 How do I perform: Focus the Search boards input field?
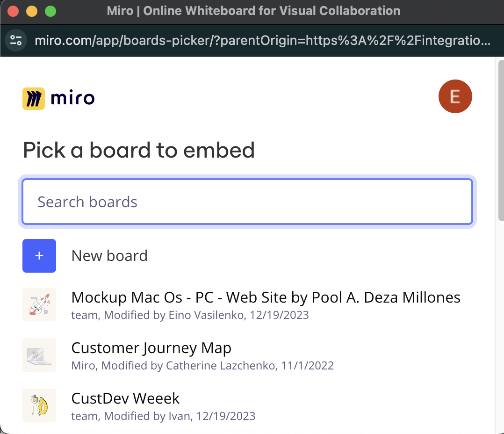tap(247, 202)
